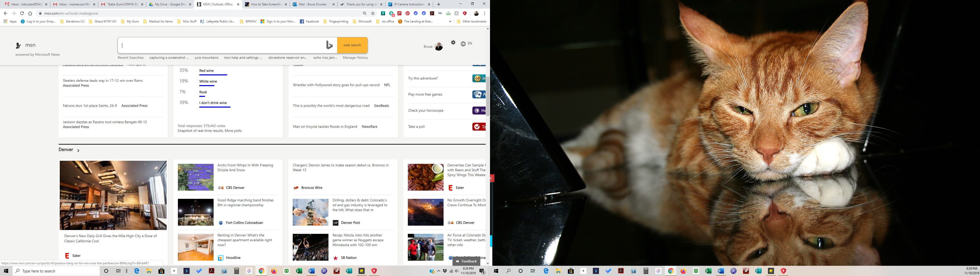
Task: Go to Chrome home page icon
Action: tap(30, 13)
